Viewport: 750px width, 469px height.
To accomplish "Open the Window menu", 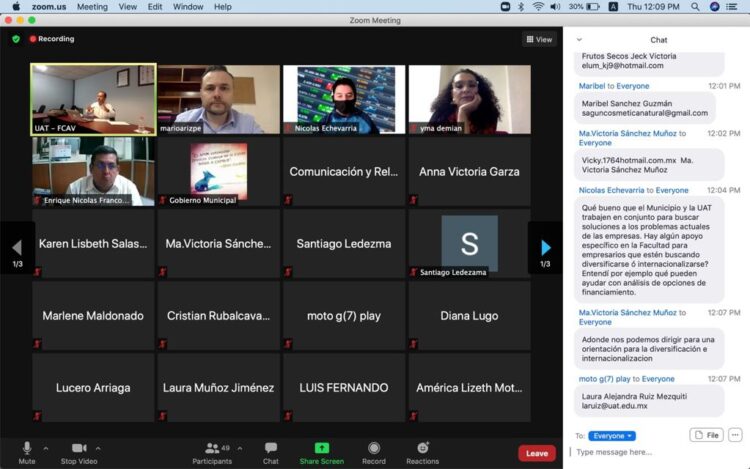I will coord(188,7).
